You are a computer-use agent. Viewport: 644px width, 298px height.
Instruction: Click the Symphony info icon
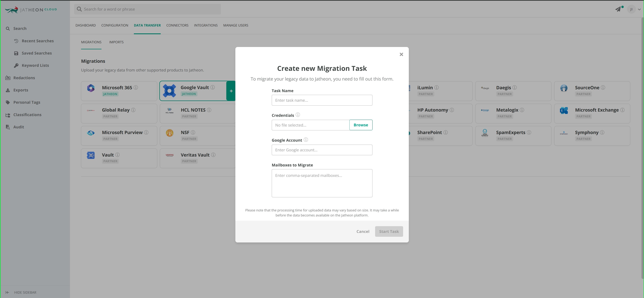point(602,133)
